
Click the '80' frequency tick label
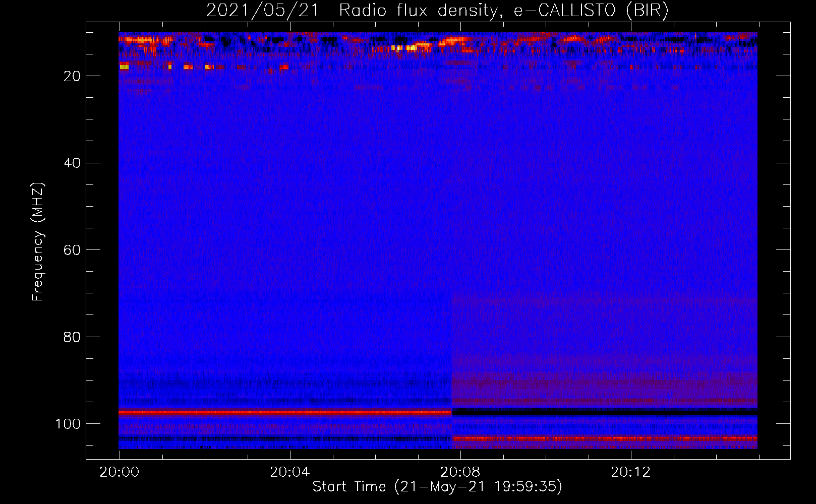pyautogui.click(x=72, y=337)
